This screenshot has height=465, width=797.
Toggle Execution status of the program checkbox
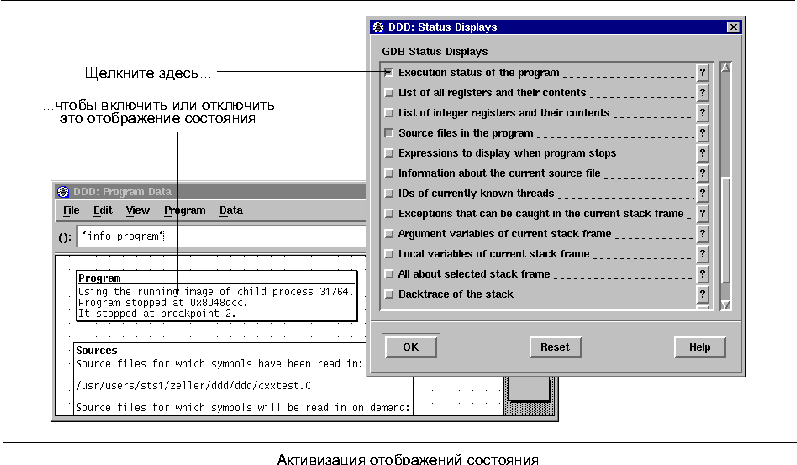click(x=389, y=73)
